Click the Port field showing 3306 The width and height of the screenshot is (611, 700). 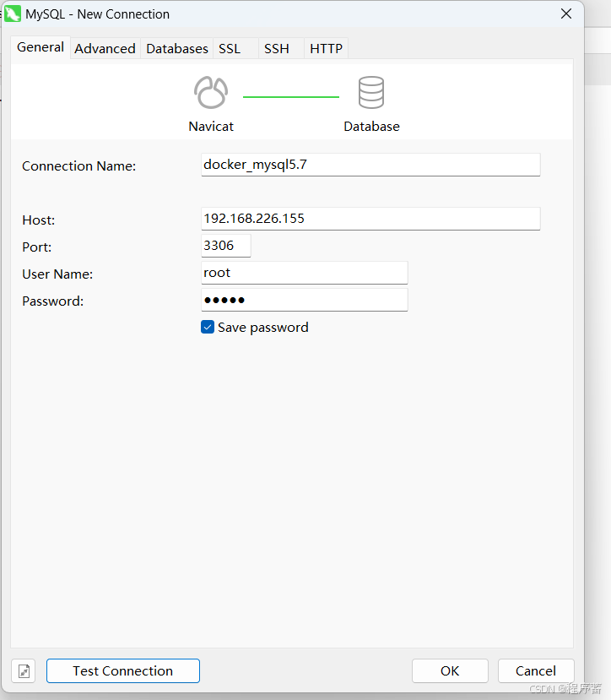[x=226, y=246]
